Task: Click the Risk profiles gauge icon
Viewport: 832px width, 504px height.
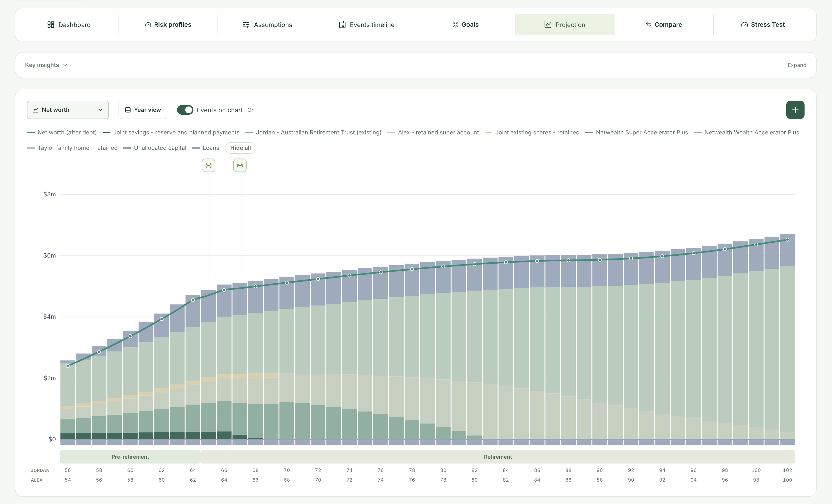Action: click(x=148, y=25)
